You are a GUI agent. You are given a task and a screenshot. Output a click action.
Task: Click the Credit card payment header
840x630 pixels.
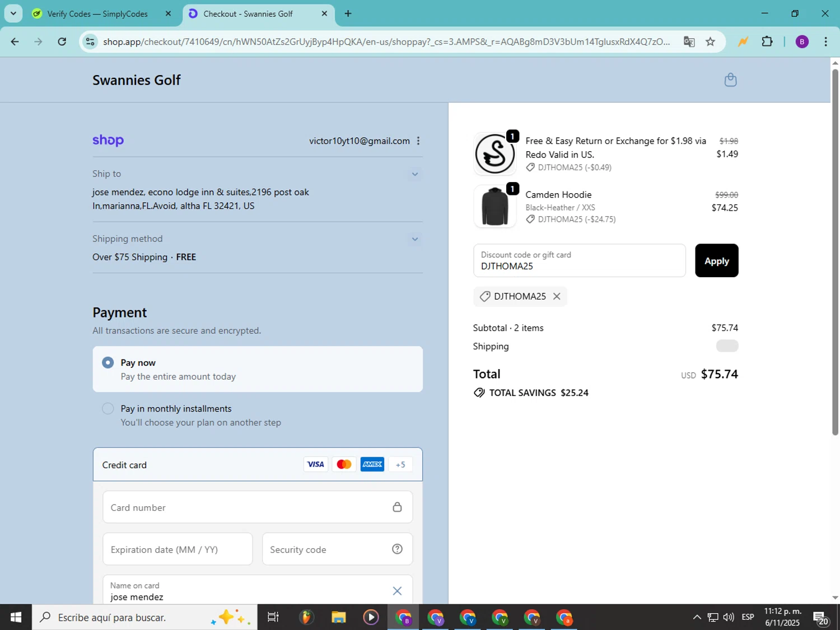click(x=258, y=464)
